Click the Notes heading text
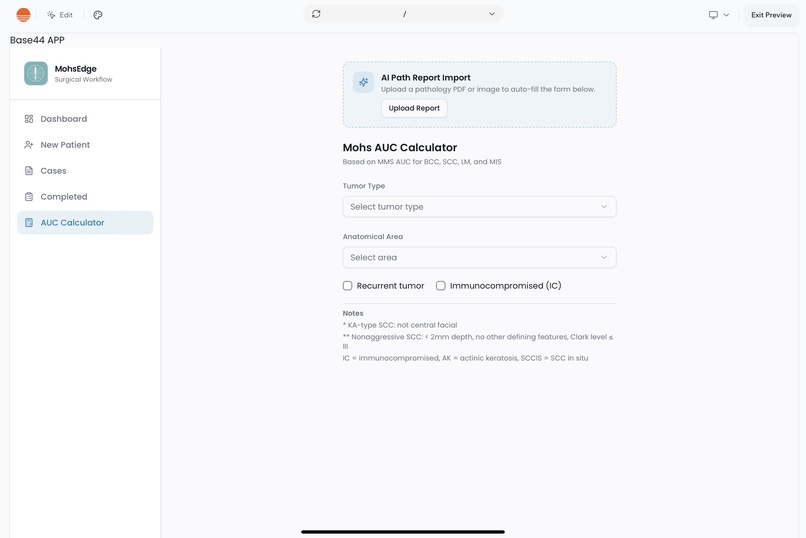Screen dimensions: 806x538 (353, 313)
